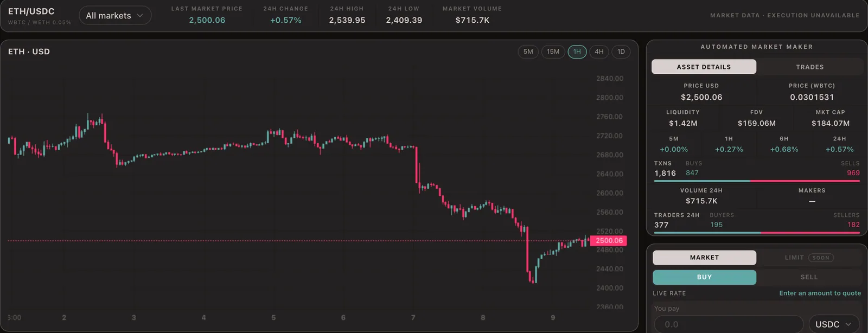Select the 5M chart interval
Viewport: 868px width, 333px height.
[528, 52]
